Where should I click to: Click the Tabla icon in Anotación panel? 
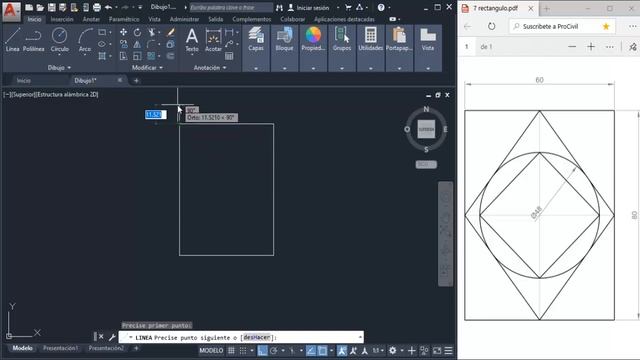tap(229, 56)
